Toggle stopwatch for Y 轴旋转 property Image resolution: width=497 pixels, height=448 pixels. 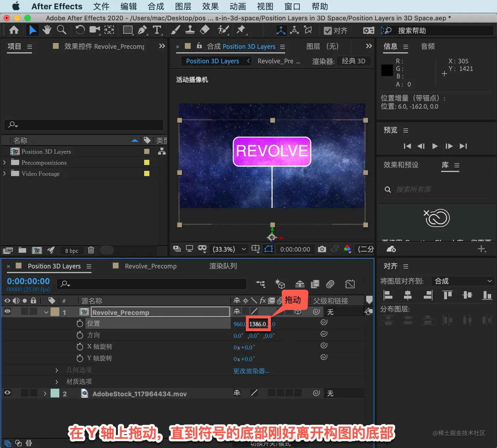pos(80,358)
